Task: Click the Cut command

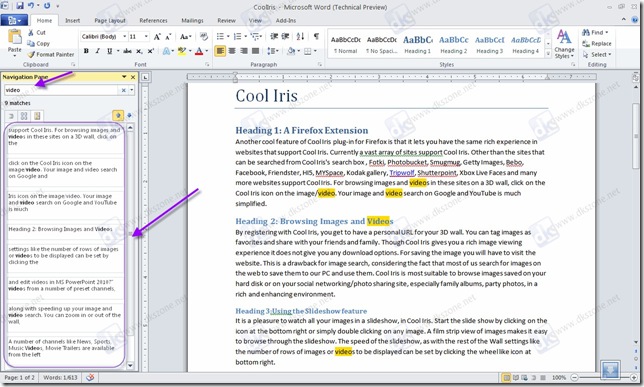Action: pos(37,32)
